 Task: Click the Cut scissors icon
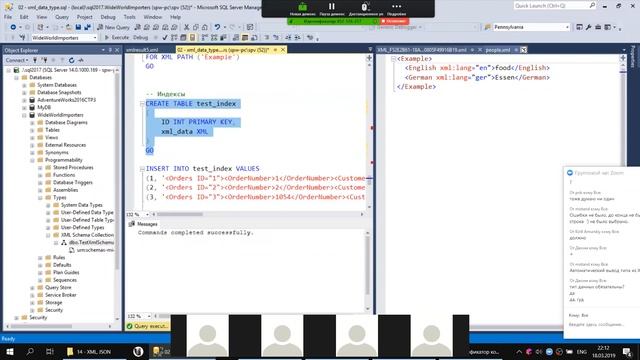pos(187,27)
